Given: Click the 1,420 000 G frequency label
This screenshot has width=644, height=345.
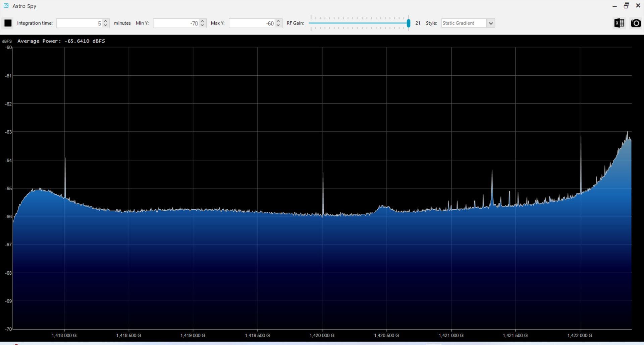Looking at the screenshot, I should 322,335.
